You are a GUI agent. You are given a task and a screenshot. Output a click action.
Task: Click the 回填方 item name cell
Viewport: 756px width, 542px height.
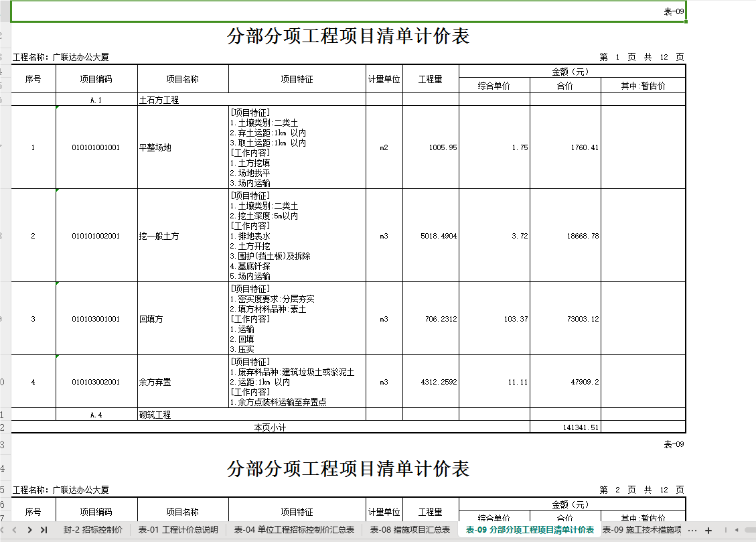[183, 319]
